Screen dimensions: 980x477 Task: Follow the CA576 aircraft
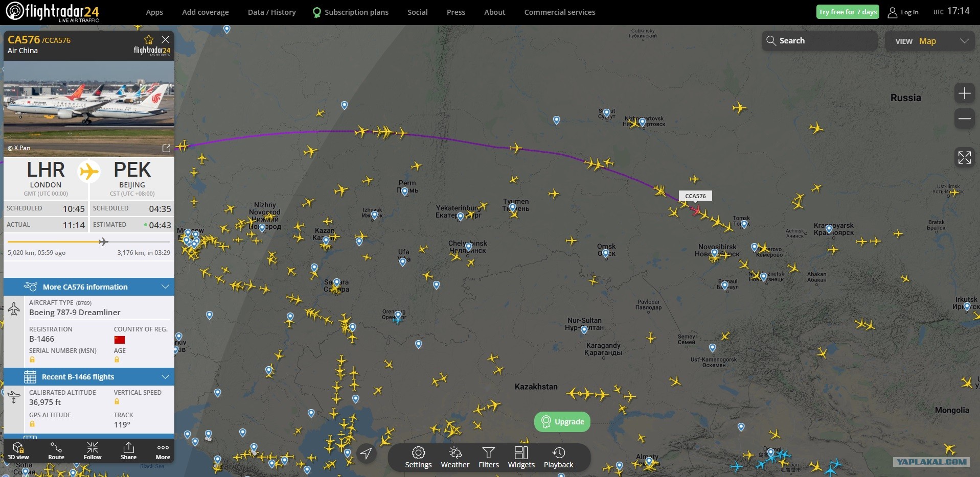coord(93,451)
